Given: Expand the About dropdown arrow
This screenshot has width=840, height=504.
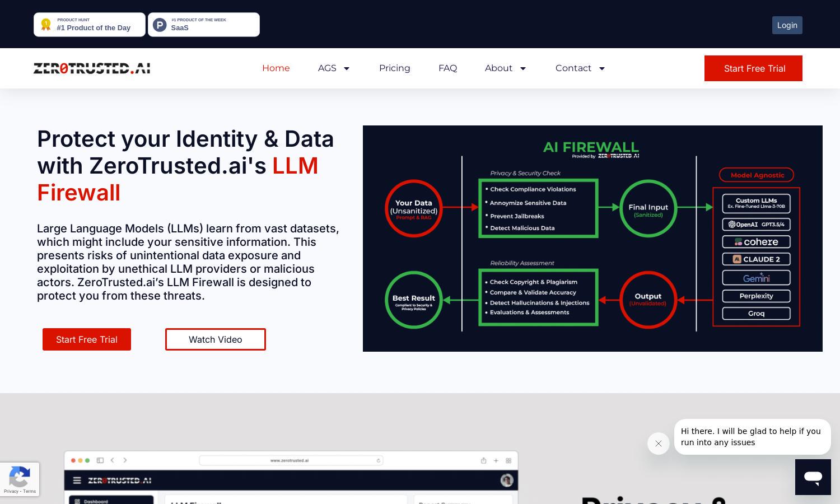Looking at the screenshot, I should pyautogui.click(x=523, y=69).
